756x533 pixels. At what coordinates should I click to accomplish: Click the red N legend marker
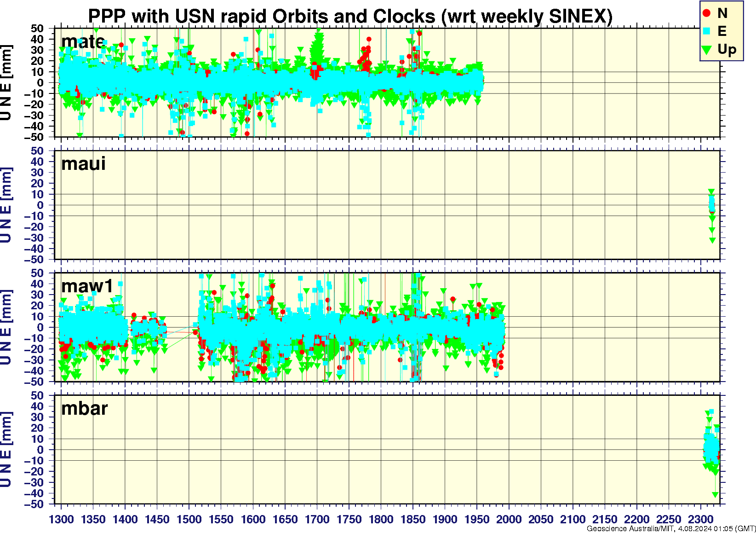coord(707,13)
